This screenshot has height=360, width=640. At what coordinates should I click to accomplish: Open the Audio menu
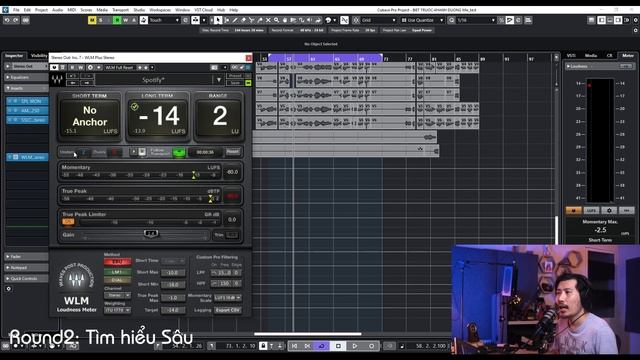(57, 10)
